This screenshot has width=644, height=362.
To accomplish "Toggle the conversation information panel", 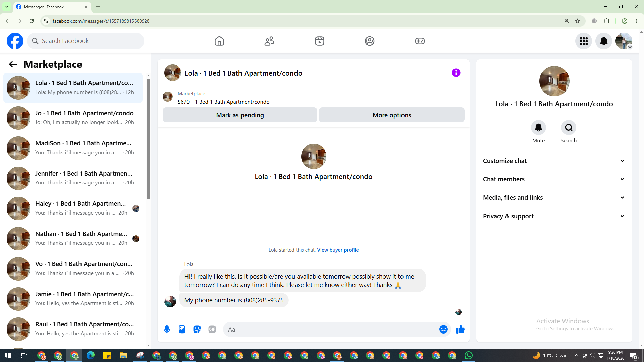I will pos(456,73).
